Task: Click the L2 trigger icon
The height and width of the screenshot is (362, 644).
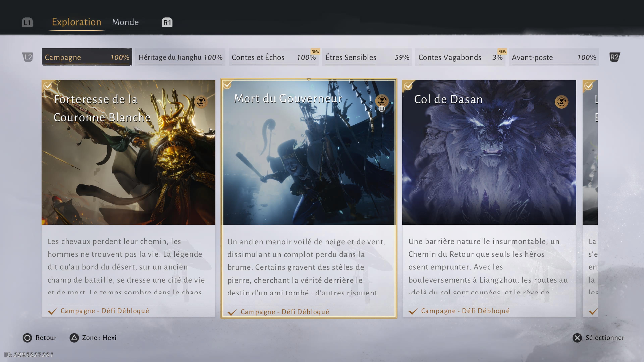Action: coord(28,57)
